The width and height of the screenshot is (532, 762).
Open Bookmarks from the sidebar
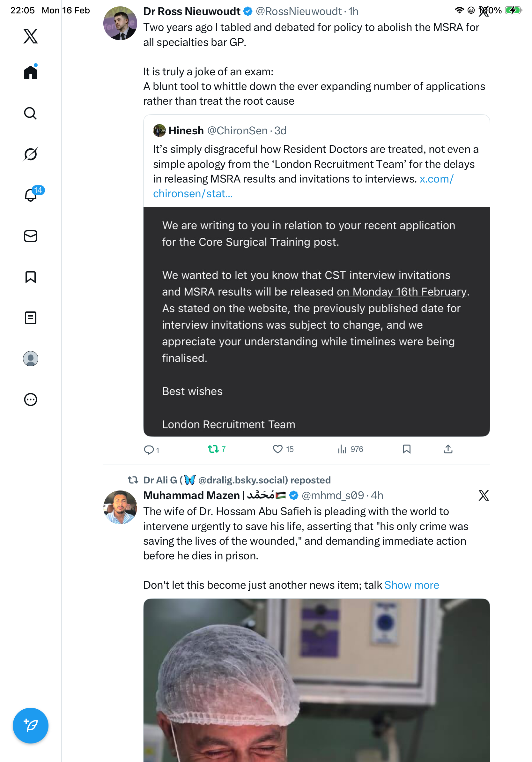point(31,277)
